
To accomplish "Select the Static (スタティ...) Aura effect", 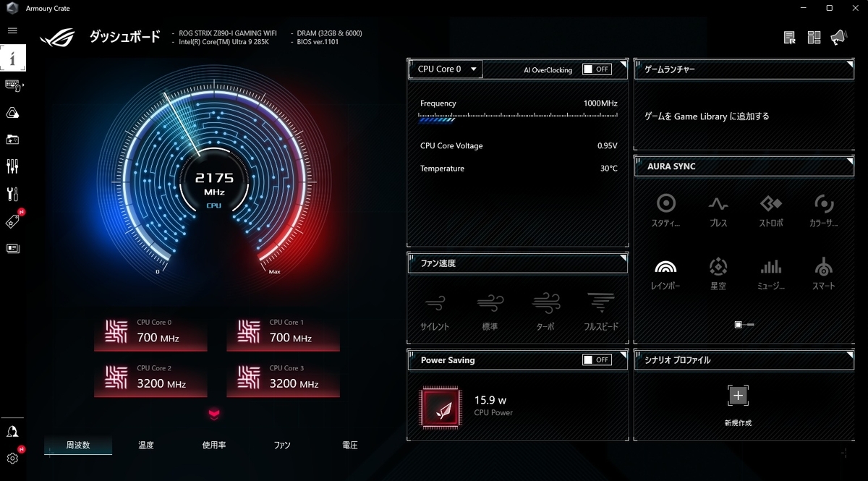I will (665, 210).
